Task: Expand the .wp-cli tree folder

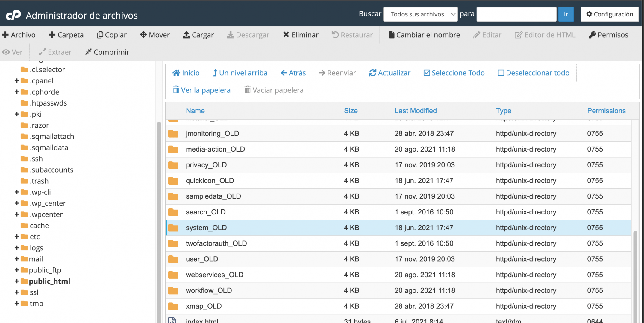Action: click(17, 192)
